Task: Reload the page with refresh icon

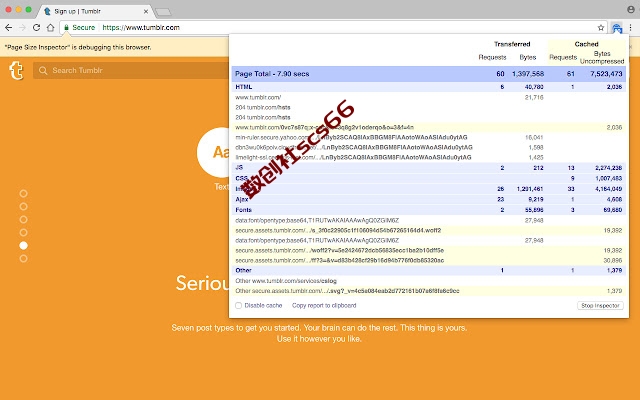Action: [x=36, y=27]
